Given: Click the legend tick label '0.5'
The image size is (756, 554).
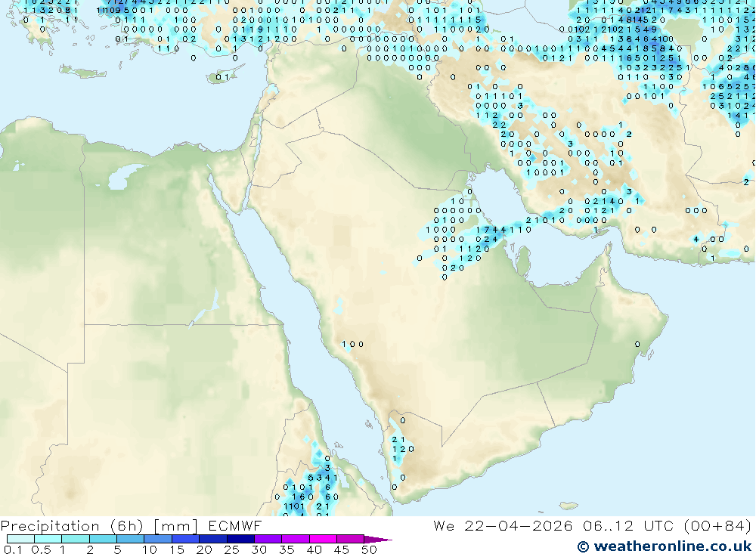Looking at the screenshot, I should point(41,549).
